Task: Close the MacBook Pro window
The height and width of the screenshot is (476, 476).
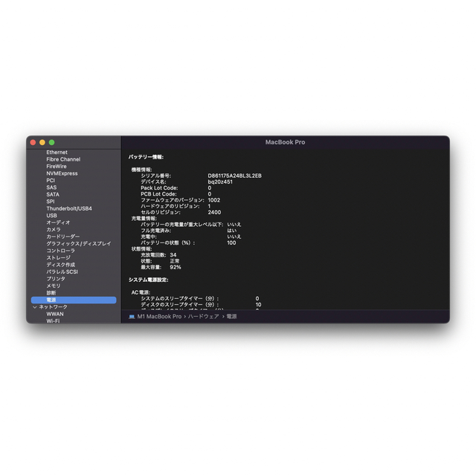Action: (33, 142)
